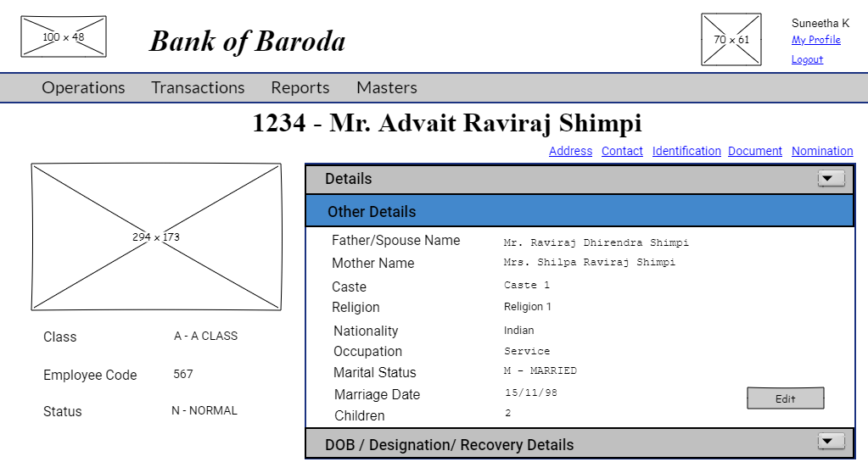Expand DOB / Designation / Recovery Details arrow
This screenshot has width=868, height=462.
coord(831,442)
